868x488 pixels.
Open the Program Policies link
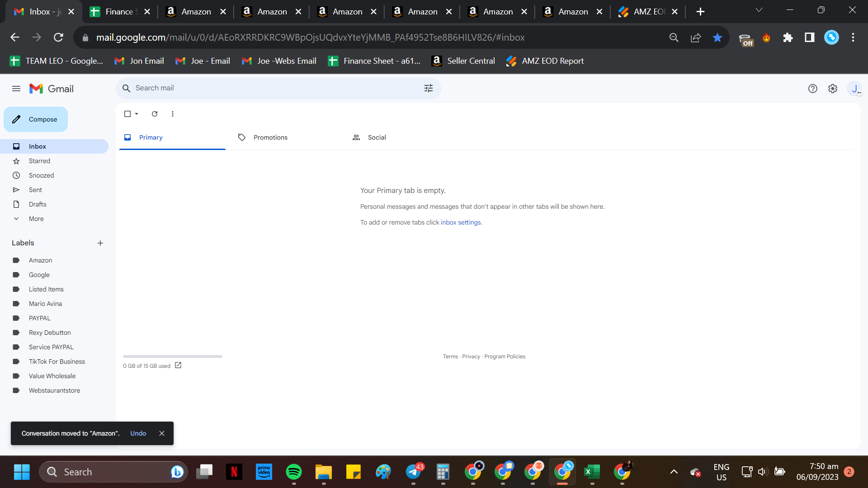[505, 357]
